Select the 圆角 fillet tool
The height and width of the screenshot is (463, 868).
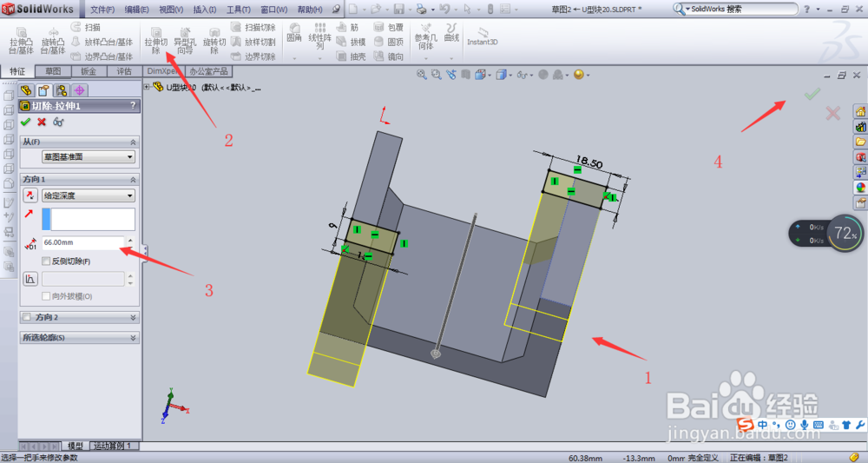point(294,33)
